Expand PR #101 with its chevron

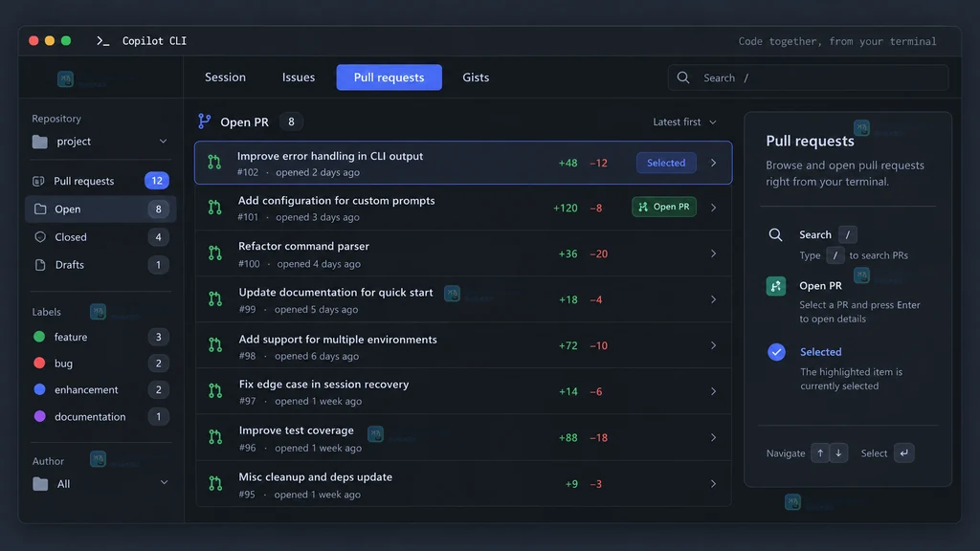[713, 208]
